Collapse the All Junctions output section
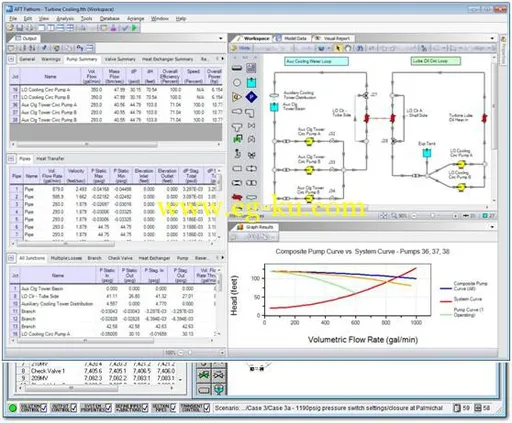 tap(11, 258)
